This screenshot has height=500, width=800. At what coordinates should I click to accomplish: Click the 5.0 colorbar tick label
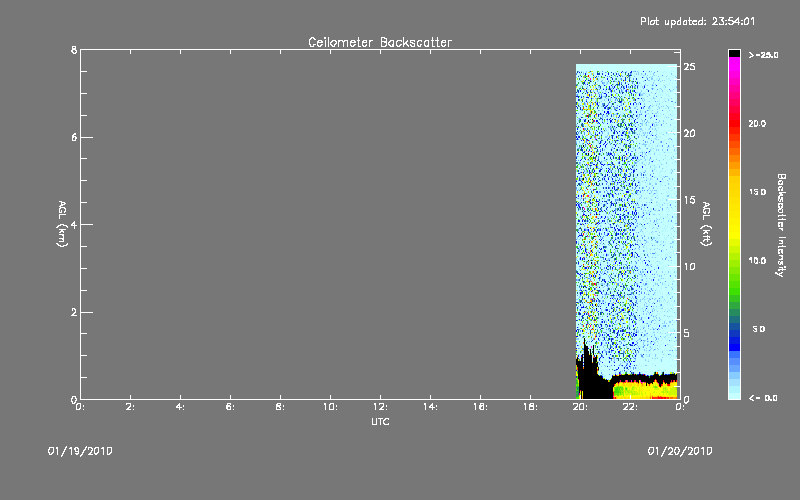click(759, 329)
